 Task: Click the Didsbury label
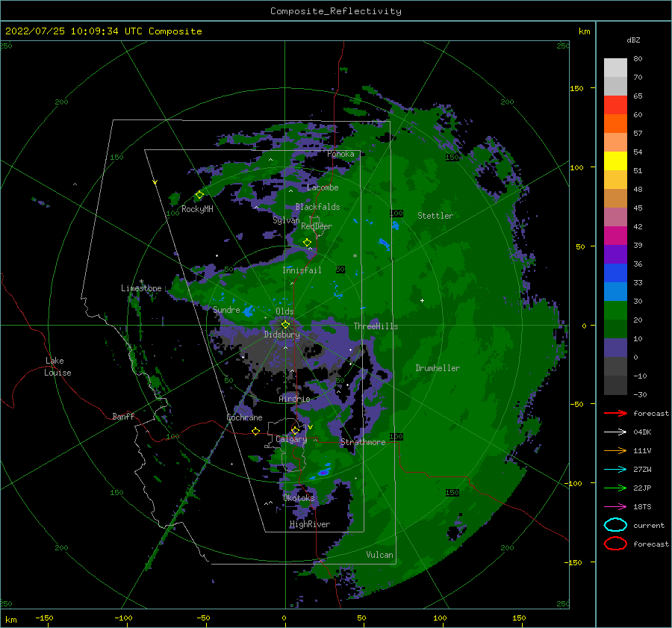[282, 335]
